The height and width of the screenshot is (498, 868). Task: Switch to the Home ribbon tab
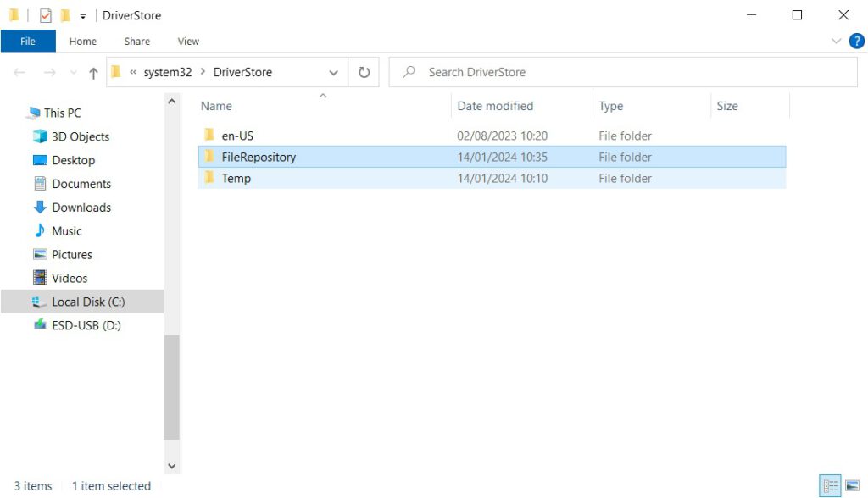pos(82,41)
